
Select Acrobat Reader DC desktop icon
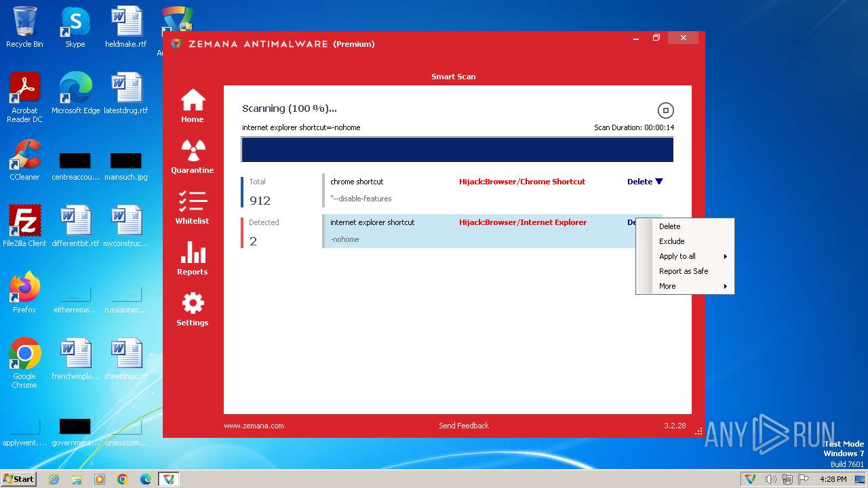click(x=24, y=98)
